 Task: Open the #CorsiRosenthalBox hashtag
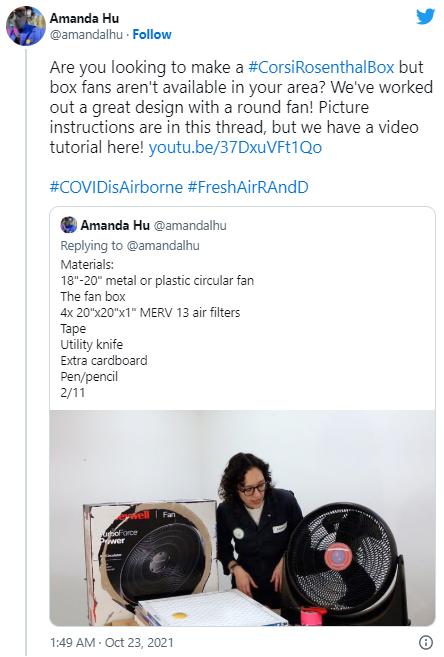[321, 67]
